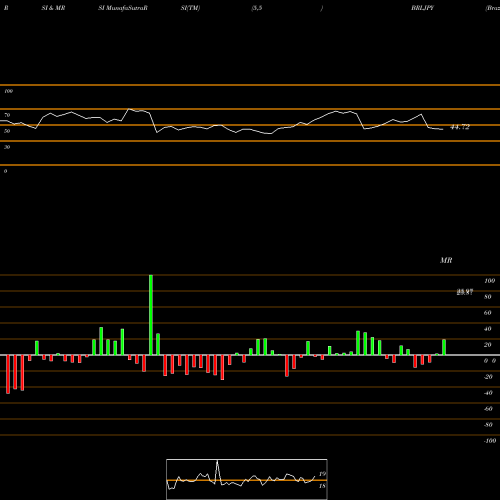Click the first red bar in MR histogram
Screen dimensions: 500x500
click(x=8, y=374)
